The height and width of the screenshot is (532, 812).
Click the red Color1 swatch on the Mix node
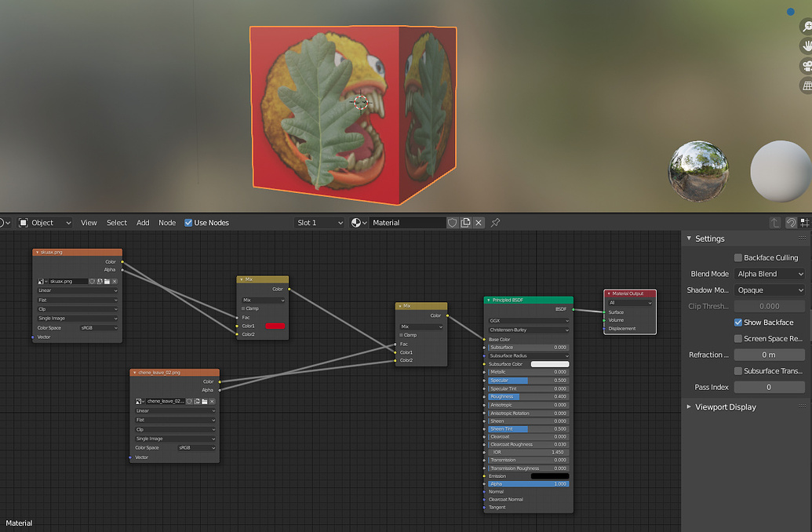pos(275,326)
